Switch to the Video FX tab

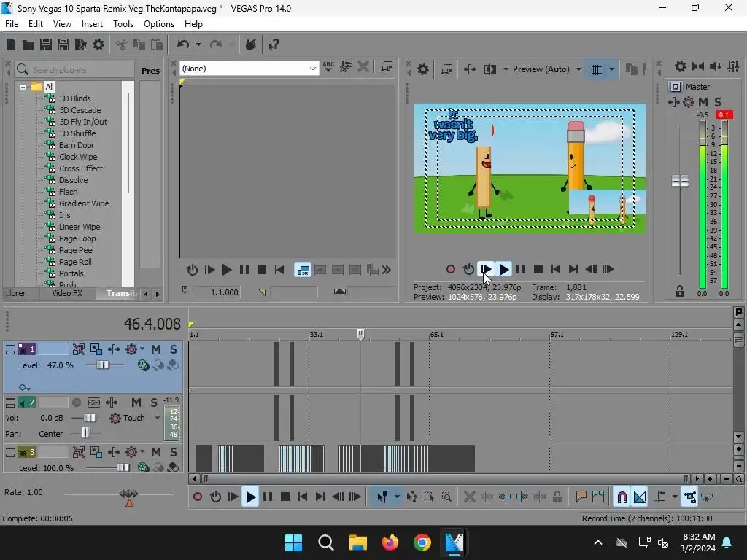point(66,293)
